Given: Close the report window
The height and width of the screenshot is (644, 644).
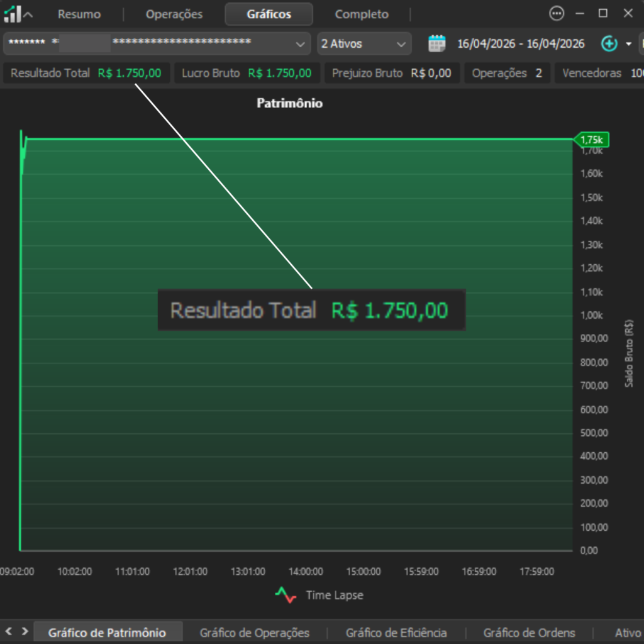Looking at the screenshot, I should click(628, 13).
